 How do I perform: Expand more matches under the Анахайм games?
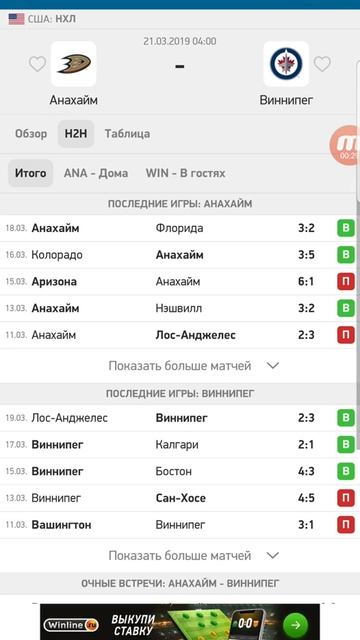coord(194,366)
